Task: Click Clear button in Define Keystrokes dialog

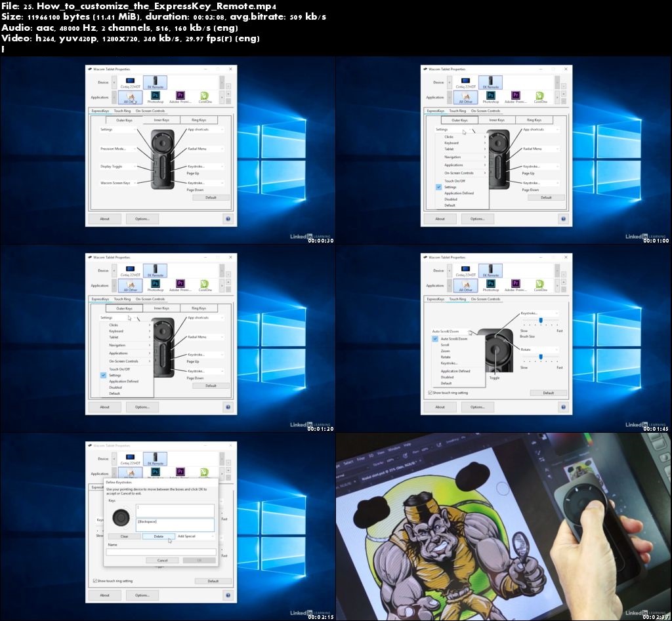Action: 124,536
